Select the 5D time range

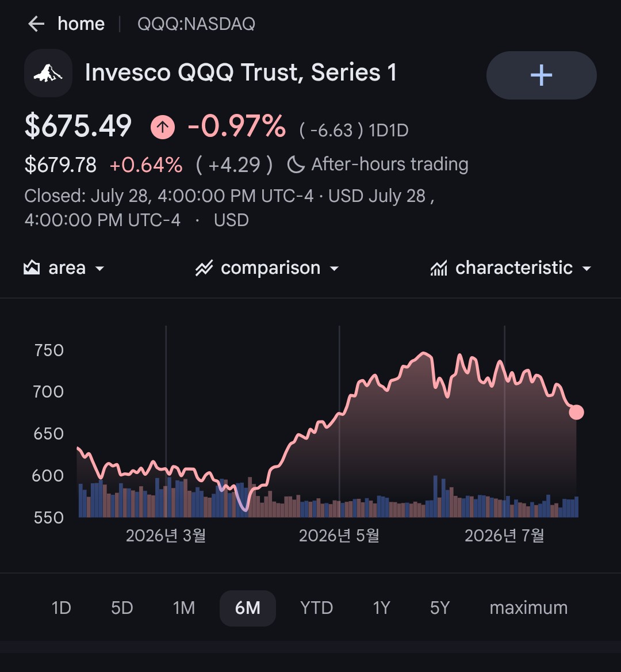pos(122,608)
